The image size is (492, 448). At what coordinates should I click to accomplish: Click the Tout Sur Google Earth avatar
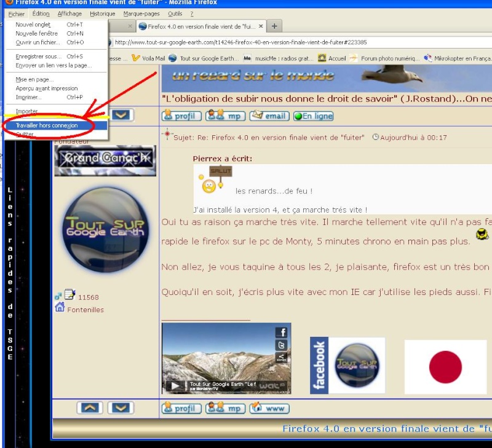click(x=105, y=230)
